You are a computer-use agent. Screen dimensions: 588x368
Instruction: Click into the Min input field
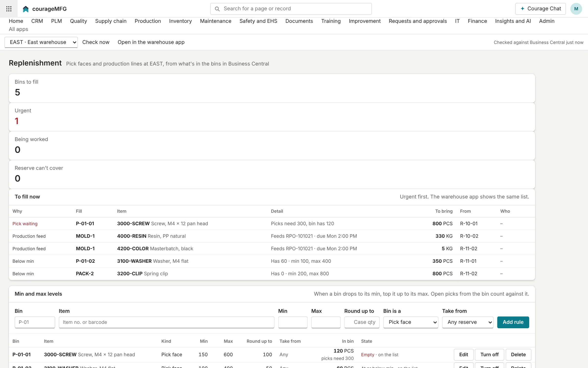click(293, 322)
